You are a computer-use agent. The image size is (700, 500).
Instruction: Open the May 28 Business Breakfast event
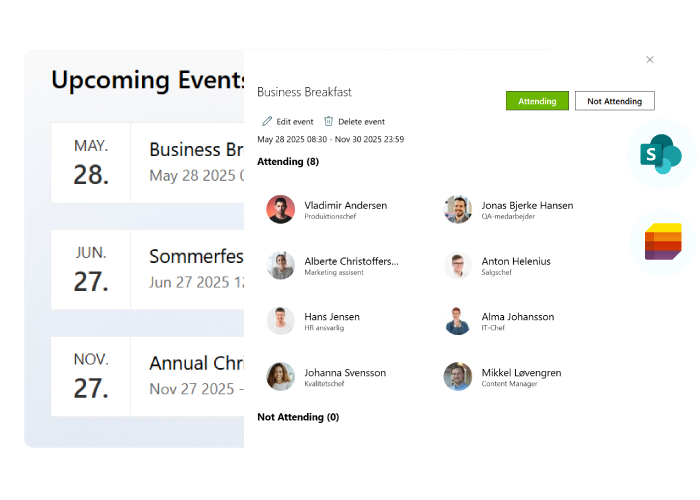(x=148, y=162)
